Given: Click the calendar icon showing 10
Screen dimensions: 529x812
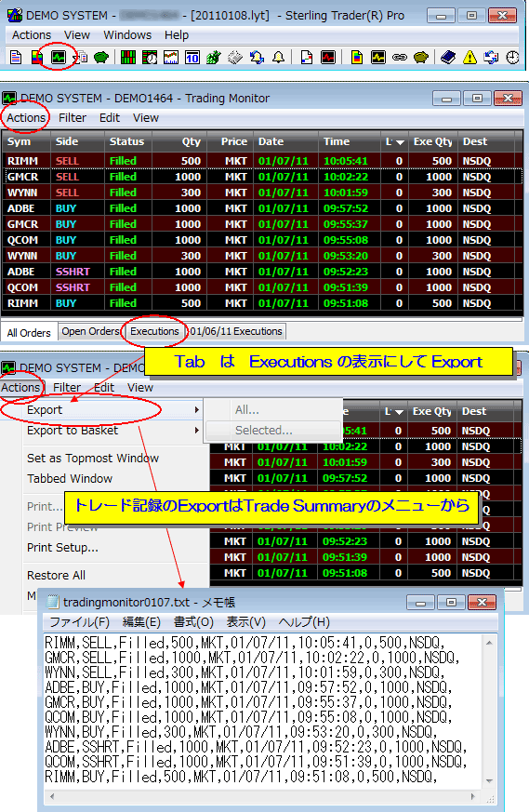Looking at the screenshot, I should point(192,57).
